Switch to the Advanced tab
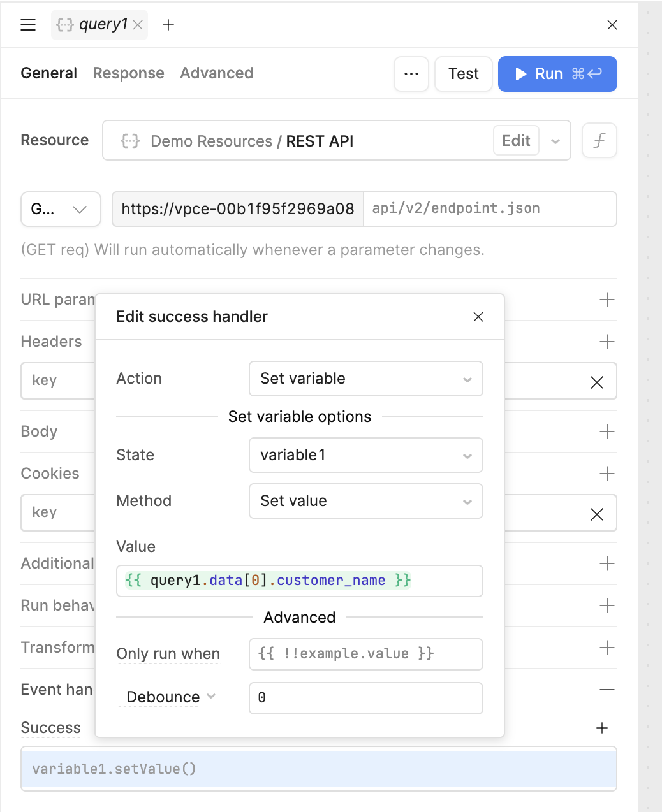 coord(216,73)
